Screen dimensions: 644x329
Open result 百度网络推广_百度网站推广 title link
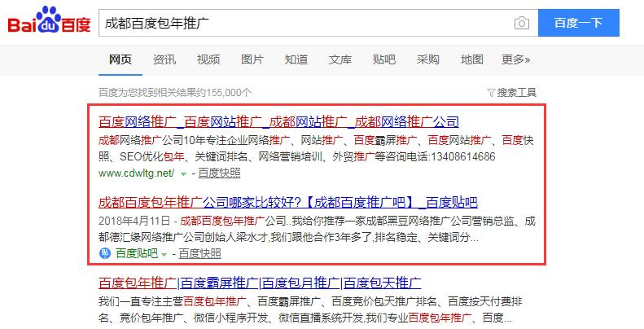point(278,122)
